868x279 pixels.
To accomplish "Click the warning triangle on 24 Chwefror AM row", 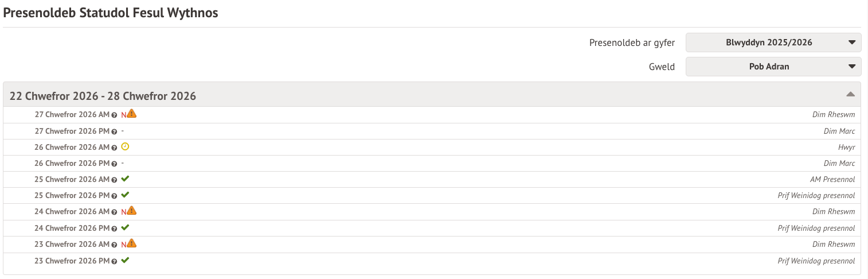I will (132, 211).
